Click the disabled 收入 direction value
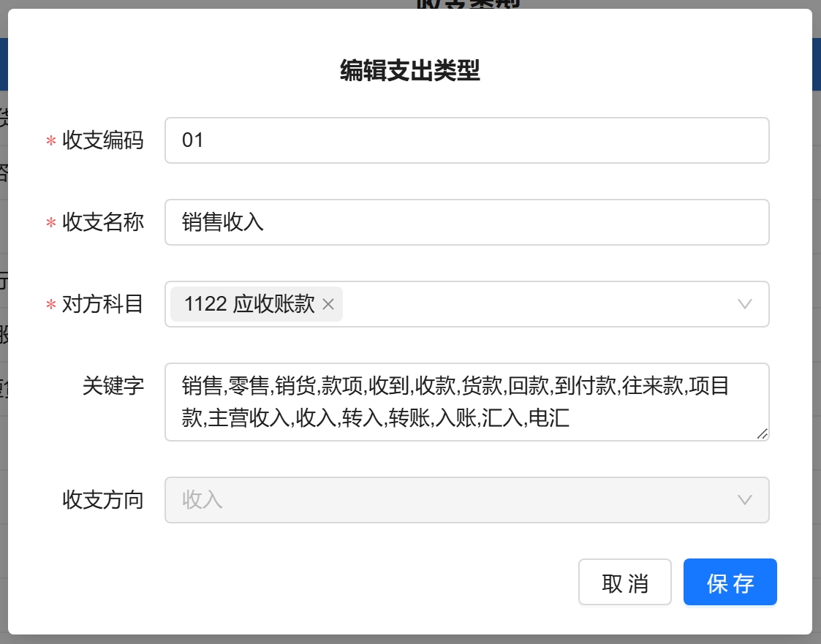The height and width of the screenshot is (644, 821). pos(203,500)
